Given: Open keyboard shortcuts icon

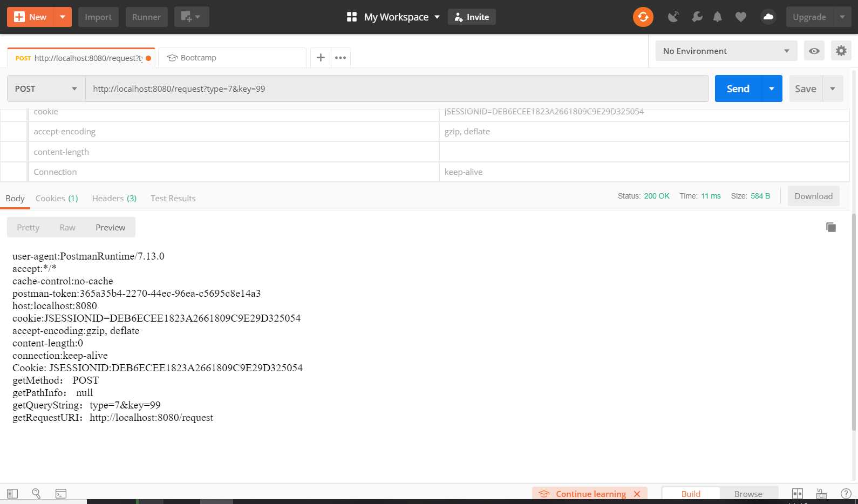Looking at the screenshot, I should pos(821,493).
